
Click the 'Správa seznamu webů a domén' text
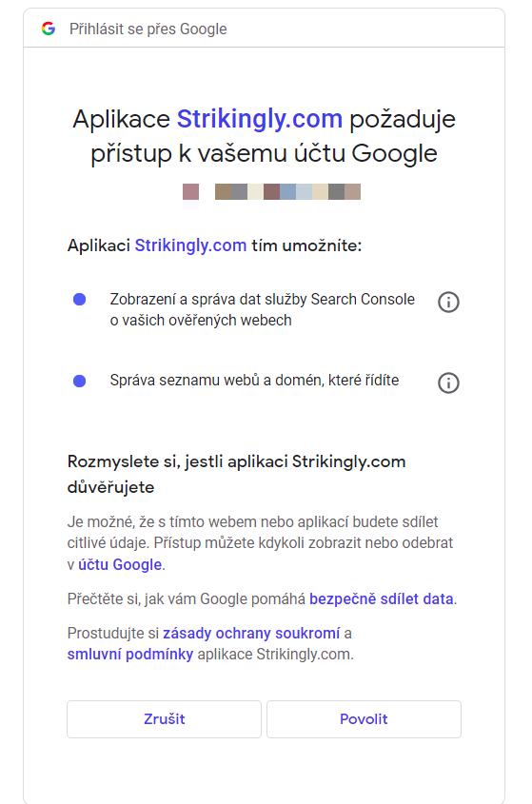click(x=254, y=381)
